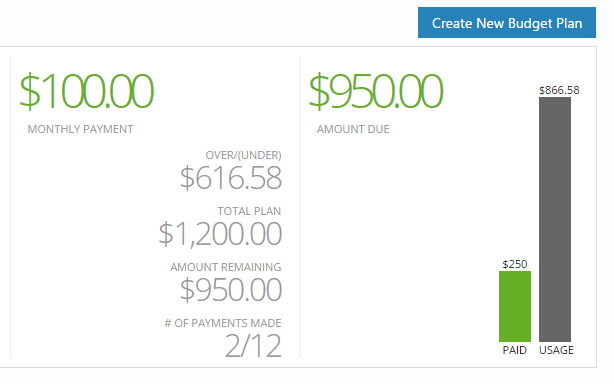Click the $866.58 usage bar label
The height and width of the screenshot is (384, 614).
tap(559, 90)
